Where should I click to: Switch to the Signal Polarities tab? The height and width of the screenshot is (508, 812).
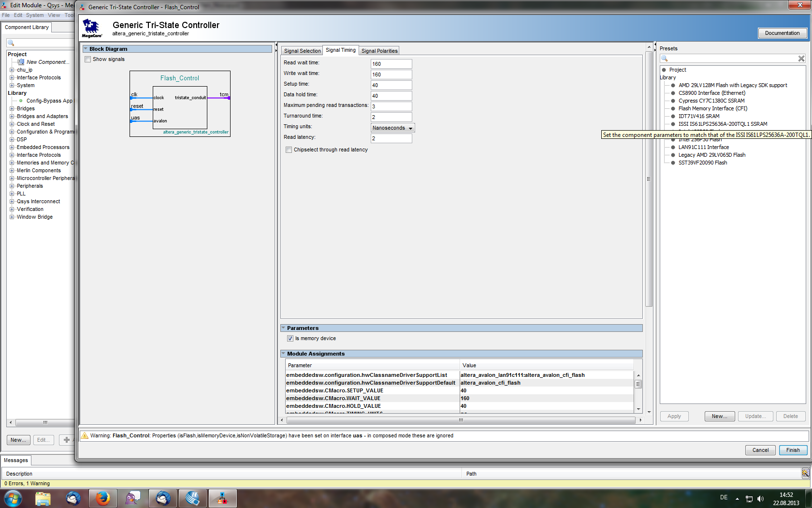coord(379,51)
